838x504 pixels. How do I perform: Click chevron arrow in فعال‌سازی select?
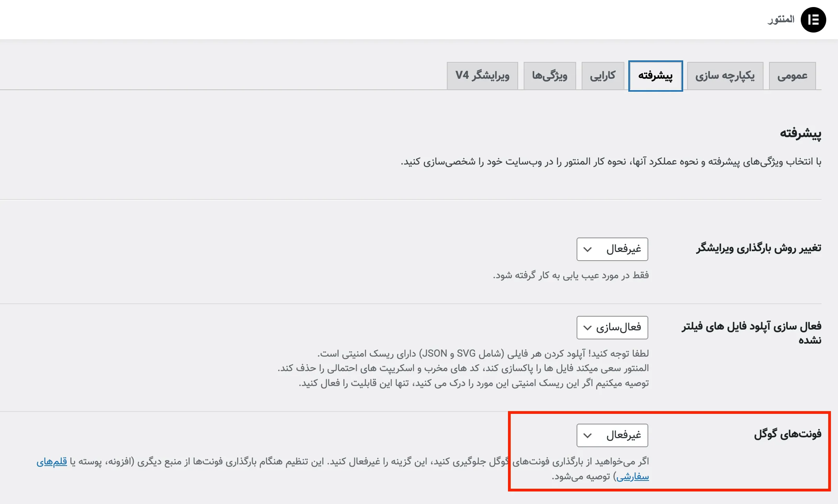(587, 328)
